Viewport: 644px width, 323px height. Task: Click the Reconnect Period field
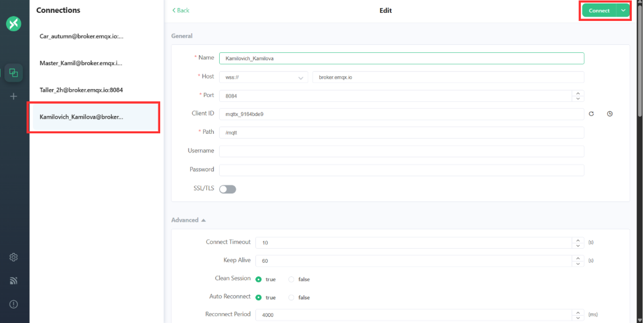click(x=414, y=315)
